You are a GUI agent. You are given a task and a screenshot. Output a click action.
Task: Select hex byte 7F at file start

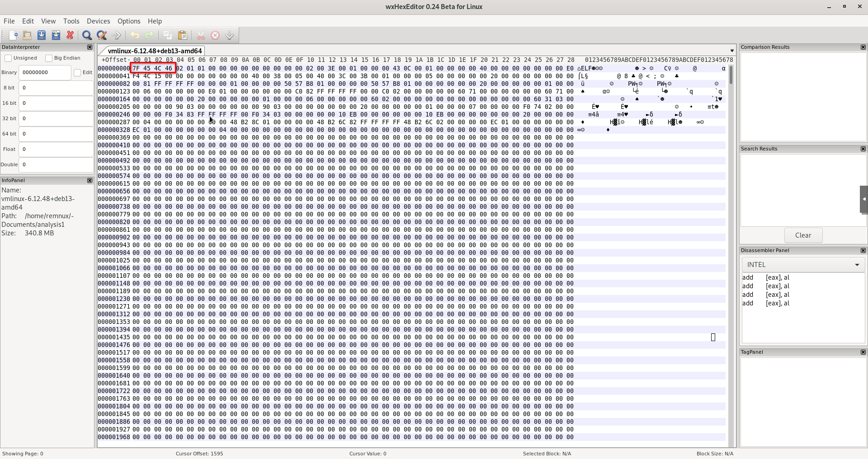(136, 69)
